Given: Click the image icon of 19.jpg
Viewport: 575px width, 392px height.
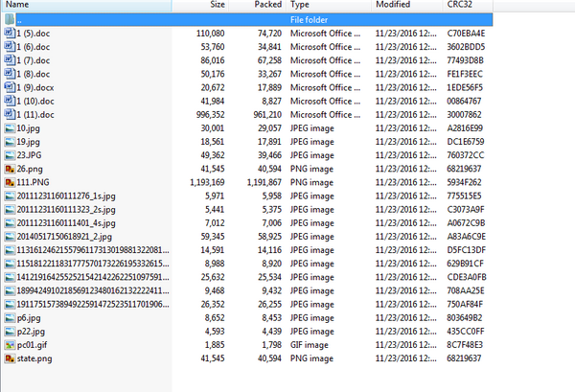Looking at the screenshot, I should tap(10, 142).
